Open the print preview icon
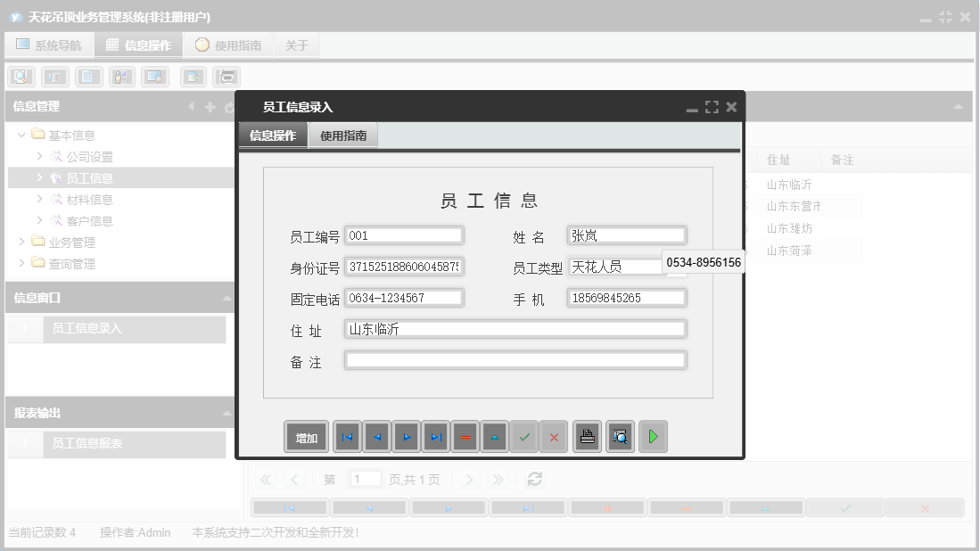The width and height of the screenshot is (980, 551). pos(620,436)
